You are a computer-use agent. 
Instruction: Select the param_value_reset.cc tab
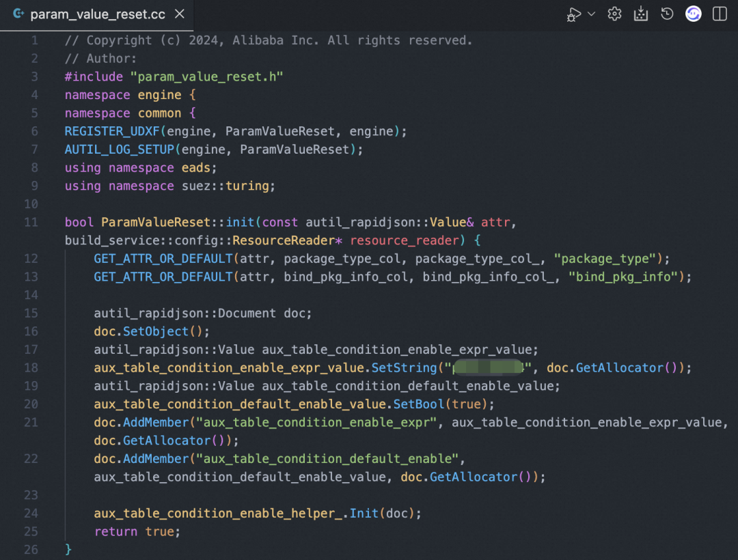(x=97, y=14)
